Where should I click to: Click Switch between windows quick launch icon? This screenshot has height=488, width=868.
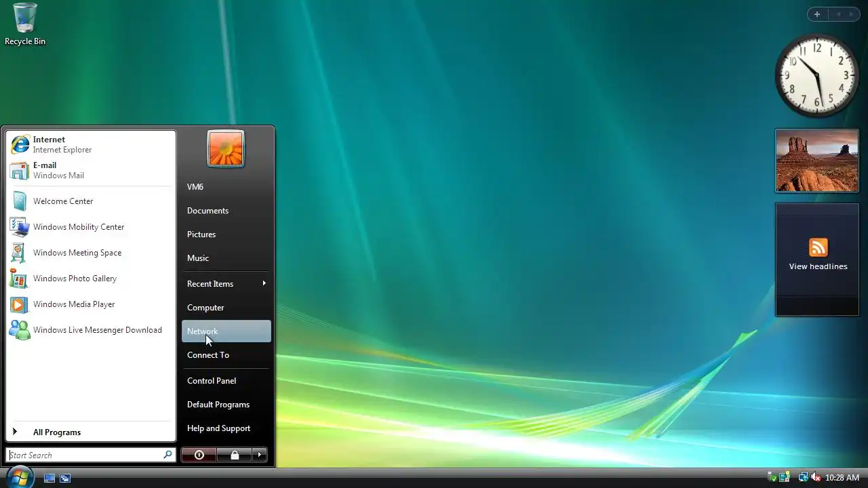click(65, 478)
